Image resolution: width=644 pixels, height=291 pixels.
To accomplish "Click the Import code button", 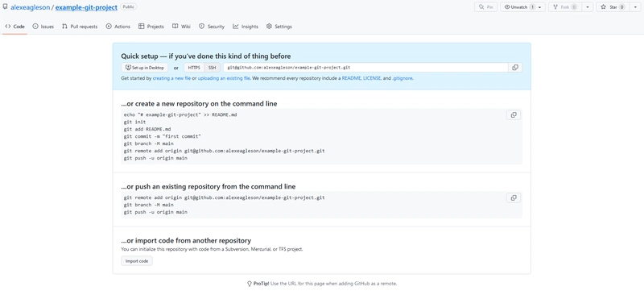I will (137, 261).
